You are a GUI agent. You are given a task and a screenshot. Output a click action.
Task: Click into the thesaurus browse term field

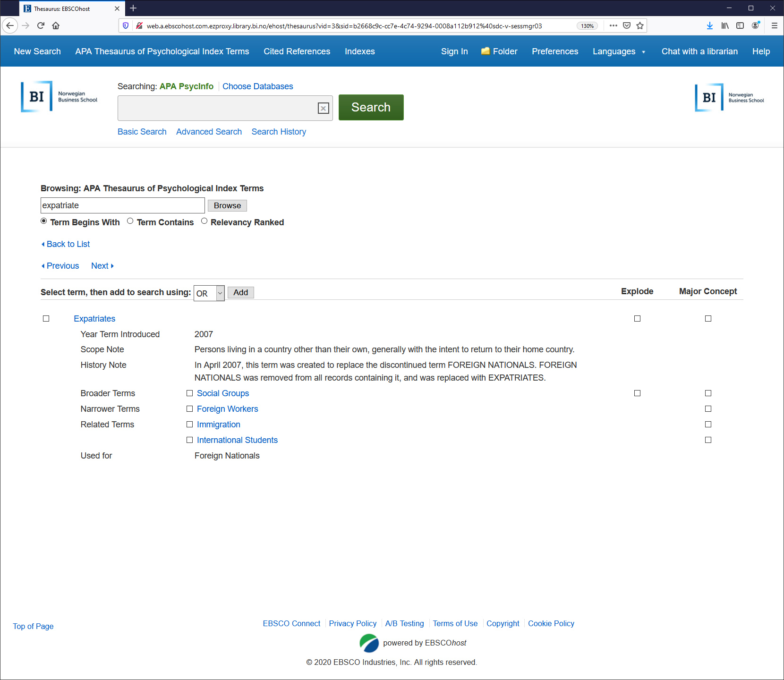pos(122,205)
